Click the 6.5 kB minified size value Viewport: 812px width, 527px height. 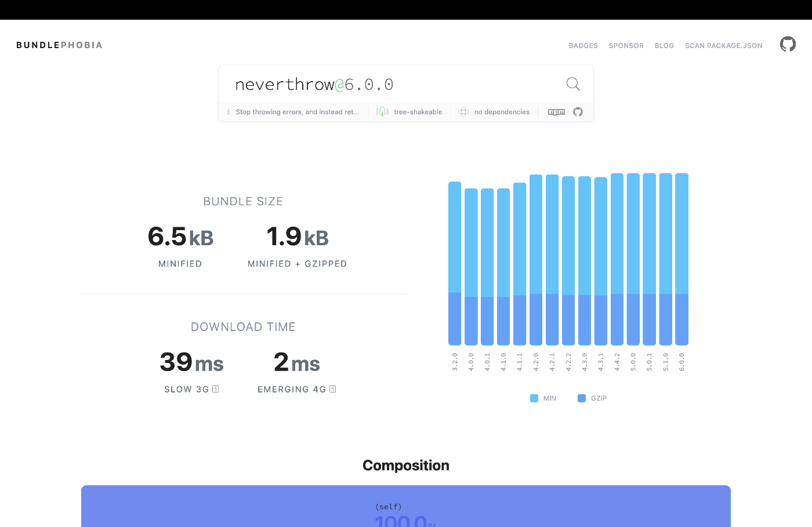pos(180,237)
